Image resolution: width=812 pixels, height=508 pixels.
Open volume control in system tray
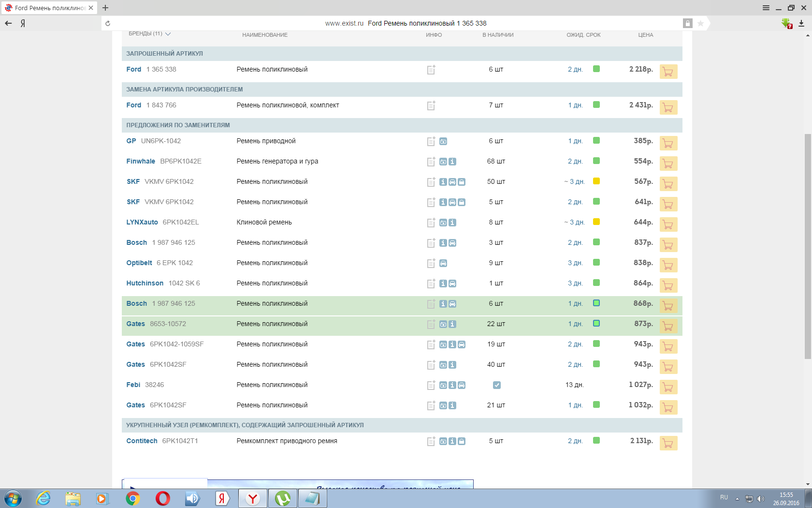point(760,499)
